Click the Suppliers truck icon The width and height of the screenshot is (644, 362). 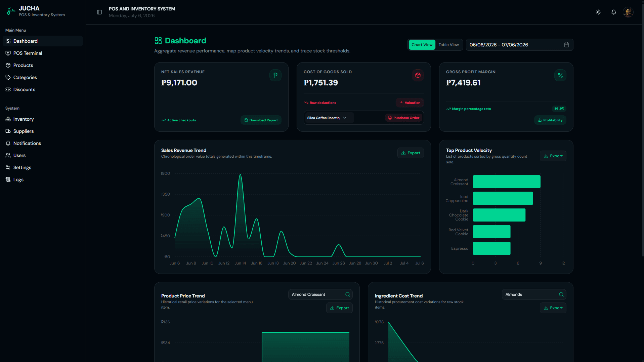click(x=8, y=131)
